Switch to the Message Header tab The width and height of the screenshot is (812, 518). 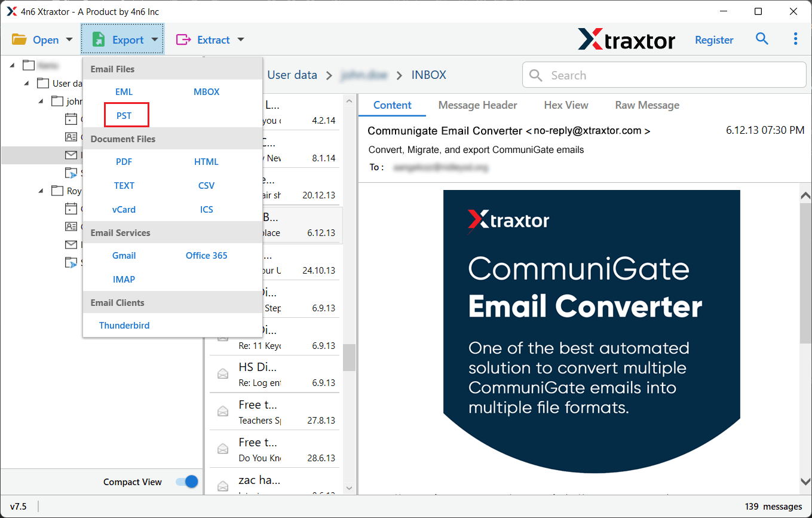pyautogui.click(x=478, y=105)
